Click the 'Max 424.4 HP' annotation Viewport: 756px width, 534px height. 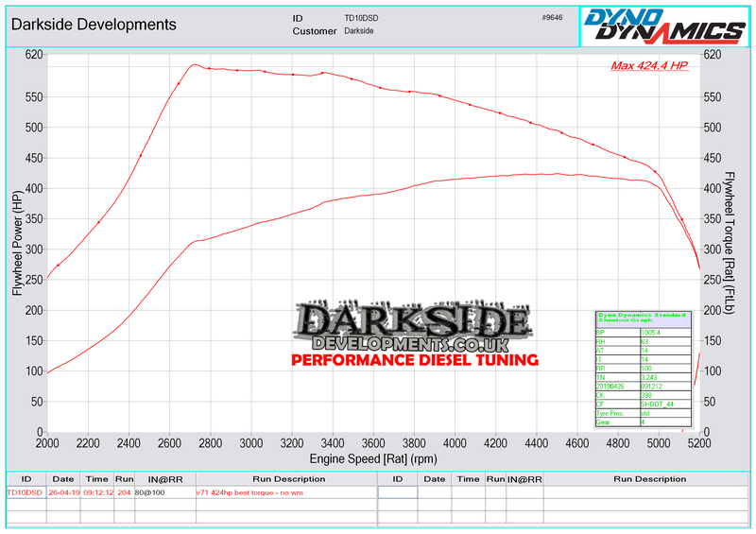click(649, 65)
